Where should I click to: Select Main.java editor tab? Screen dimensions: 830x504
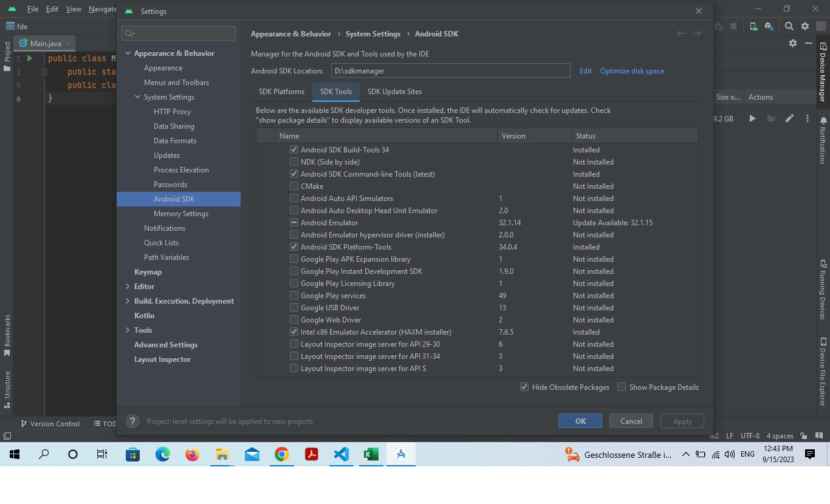point(46,43)
